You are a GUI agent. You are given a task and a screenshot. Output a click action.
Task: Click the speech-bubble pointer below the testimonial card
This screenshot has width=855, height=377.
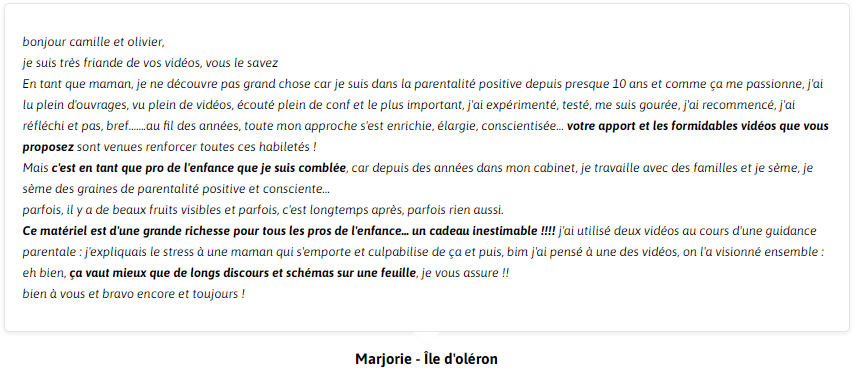426,337
